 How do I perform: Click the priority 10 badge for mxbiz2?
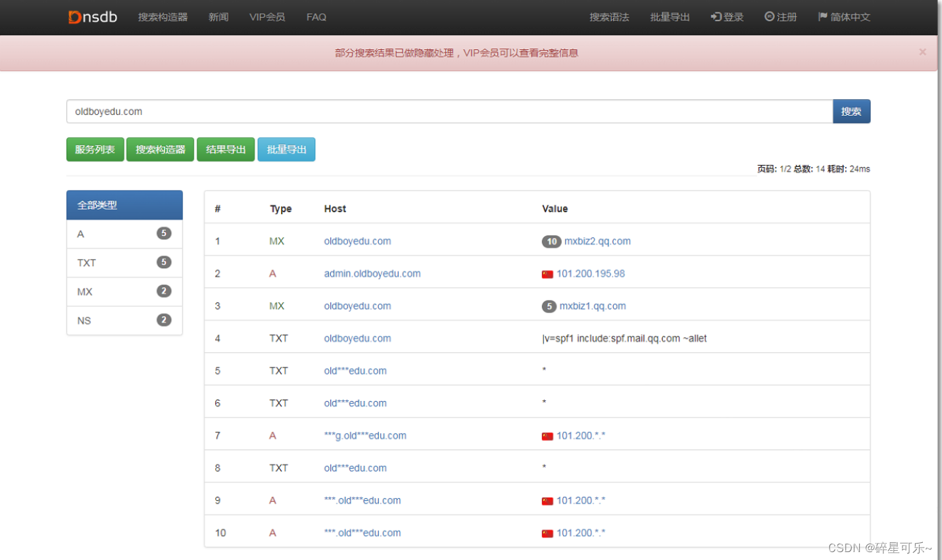tap(551, 241)
